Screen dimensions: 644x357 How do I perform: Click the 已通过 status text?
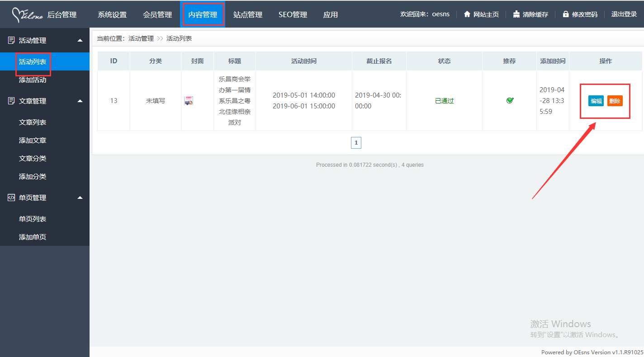pos(444,101)
